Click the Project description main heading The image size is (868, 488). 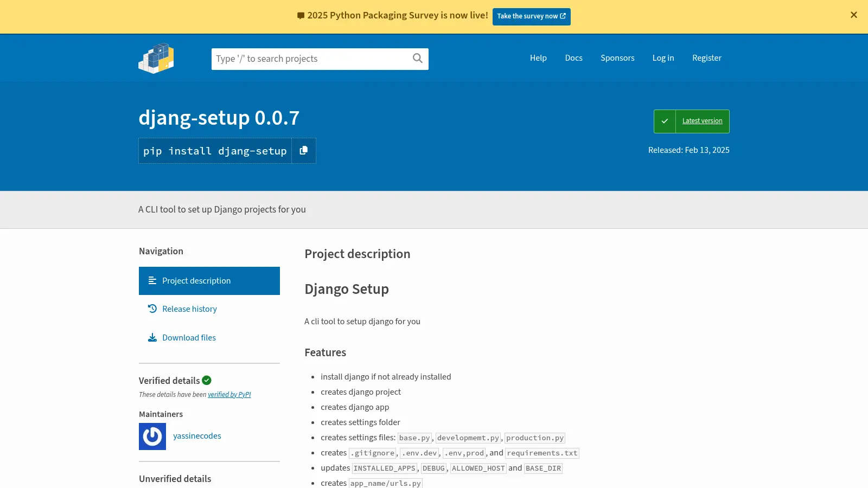358,254
